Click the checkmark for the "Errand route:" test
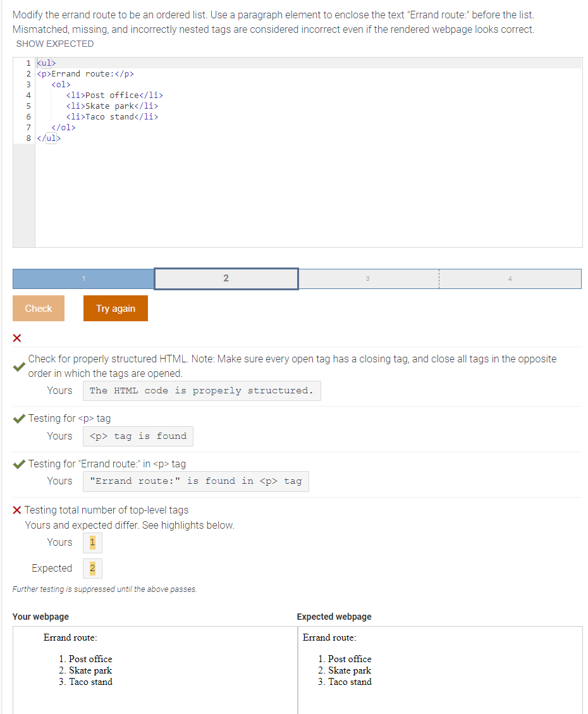The width and height of the screenshot is (588, 714). click(x=20, y=463)
